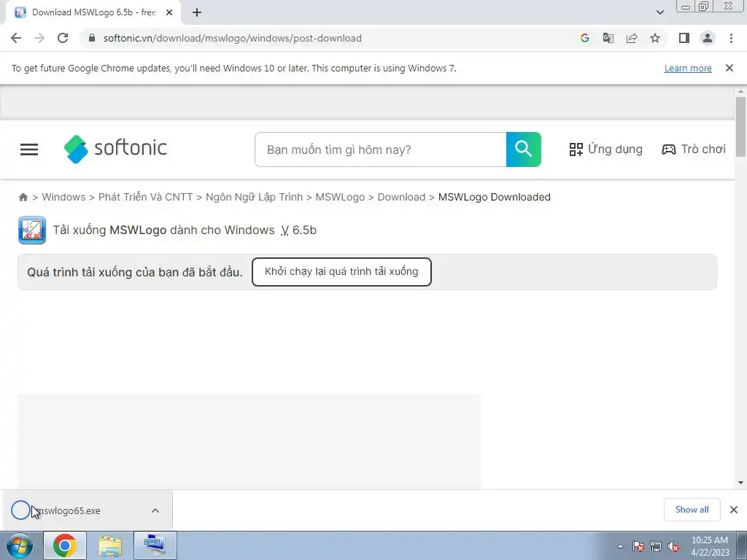This screenshot has height=560, width=747.
Task: Click the Chrome taskbar icon
Action: 65,545
